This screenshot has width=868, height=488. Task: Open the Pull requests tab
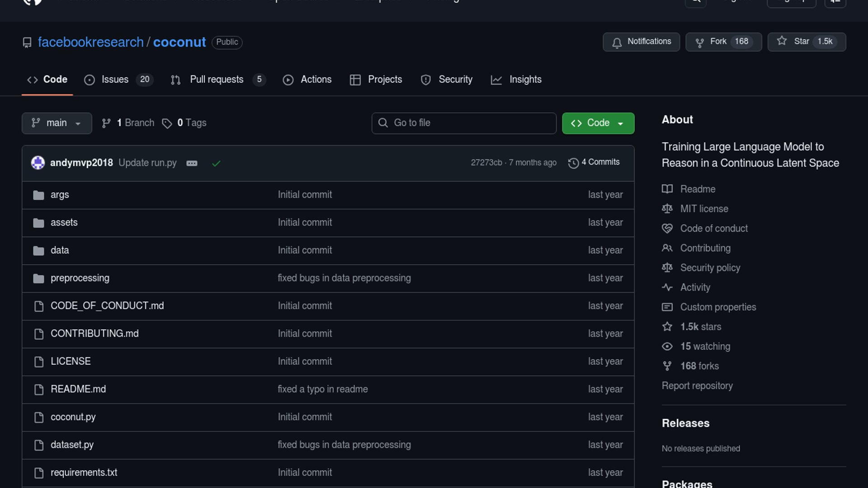point(217,80)
